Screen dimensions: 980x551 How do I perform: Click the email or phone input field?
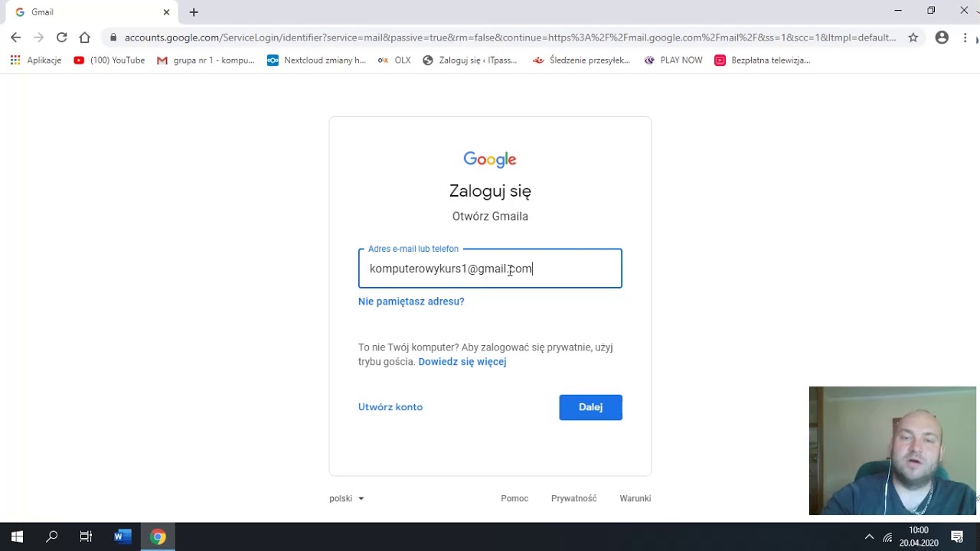pyautogui.click(x=490, y=269)
